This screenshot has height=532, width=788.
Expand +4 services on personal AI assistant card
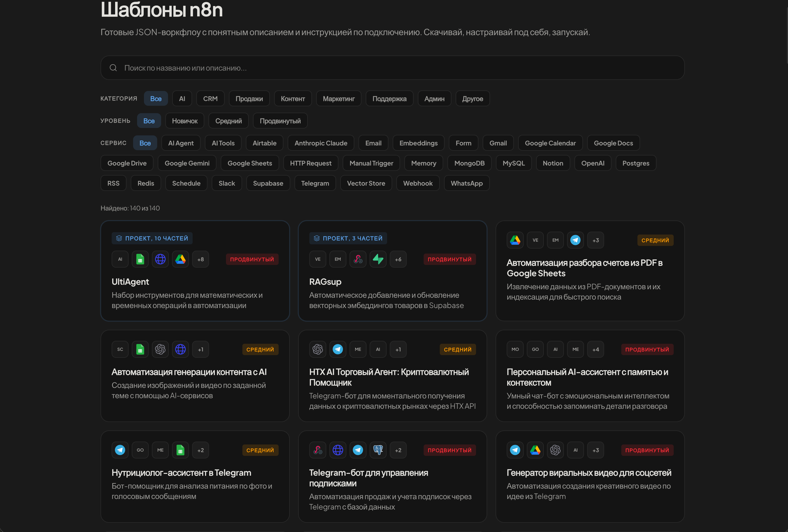tap(596, 349)
